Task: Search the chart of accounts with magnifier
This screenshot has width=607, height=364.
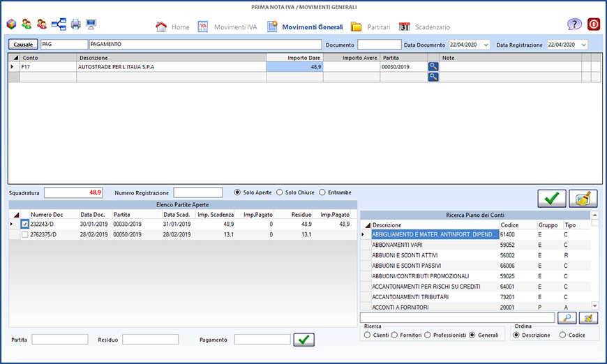Action: tap(567, 318)
